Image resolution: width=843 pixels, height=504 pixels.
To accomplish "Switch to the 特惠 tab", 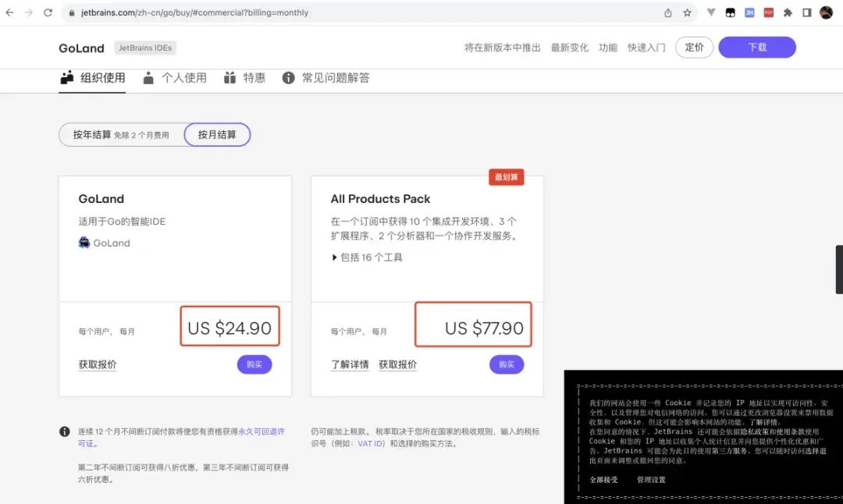I will tap(244, 78).
